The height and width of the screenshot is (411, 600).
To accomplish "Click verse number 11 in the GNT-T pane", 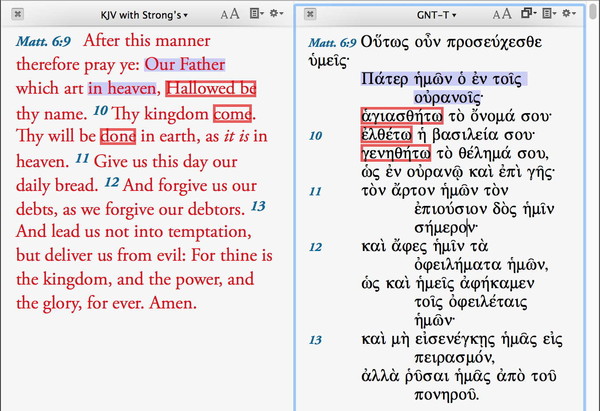I will [315, 191].
